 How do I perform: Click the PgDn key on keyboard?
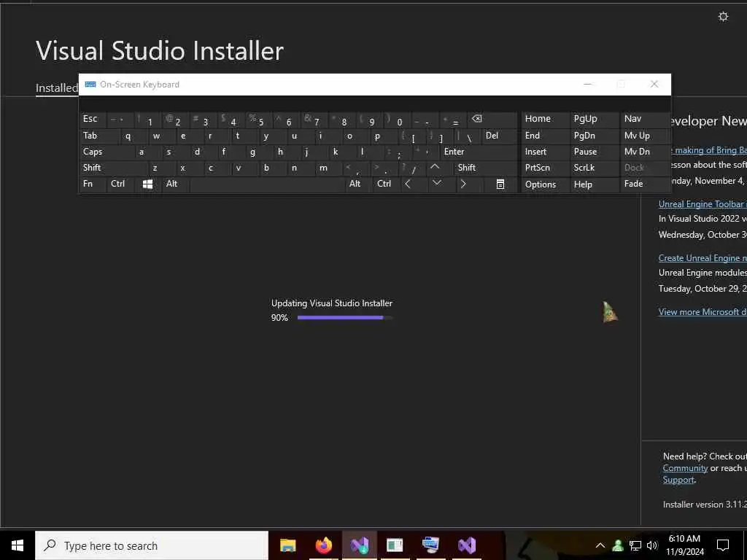coord(594,136)
